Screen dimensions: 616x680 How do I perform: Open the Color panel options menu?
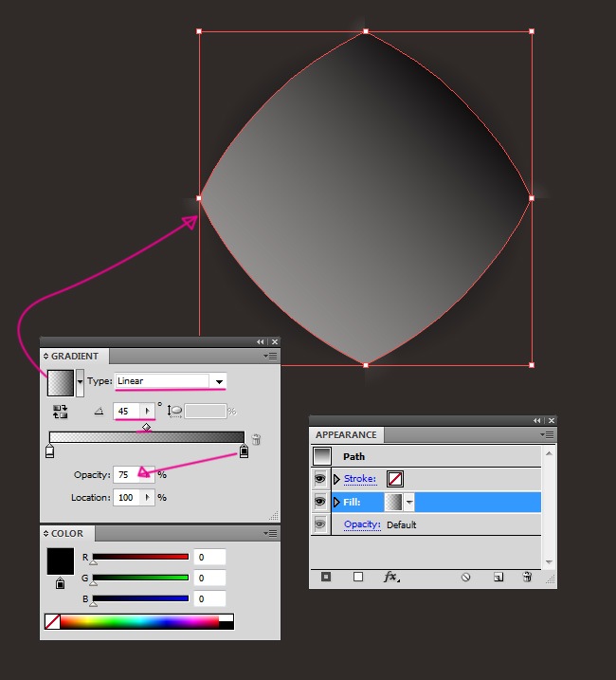[271, 533]
